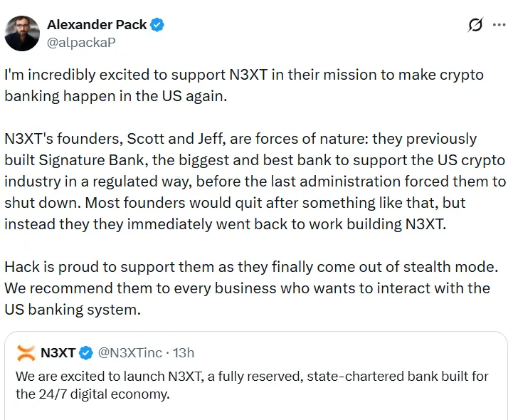Image resolution: width=513 pixels, height=420 pixels.
Task: Open the Grok slashed-circle icon
Action: click(475, 25)
